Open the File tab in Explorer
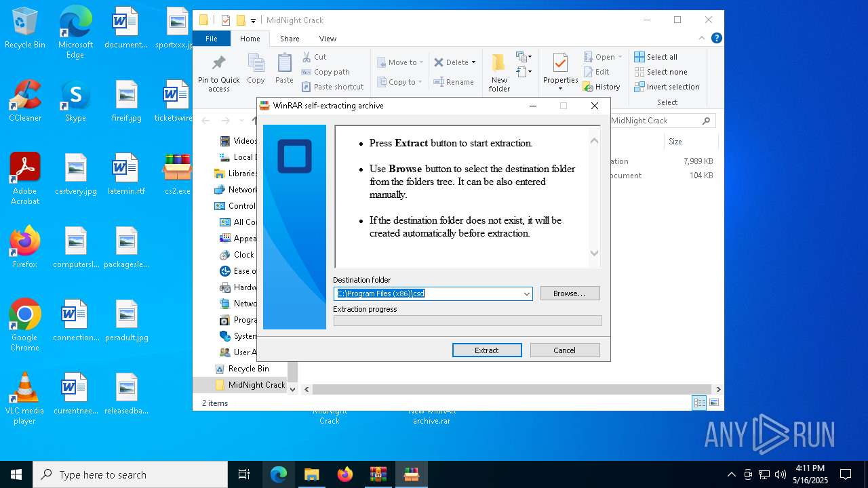The image size is (868, 488). coord(212,39)
